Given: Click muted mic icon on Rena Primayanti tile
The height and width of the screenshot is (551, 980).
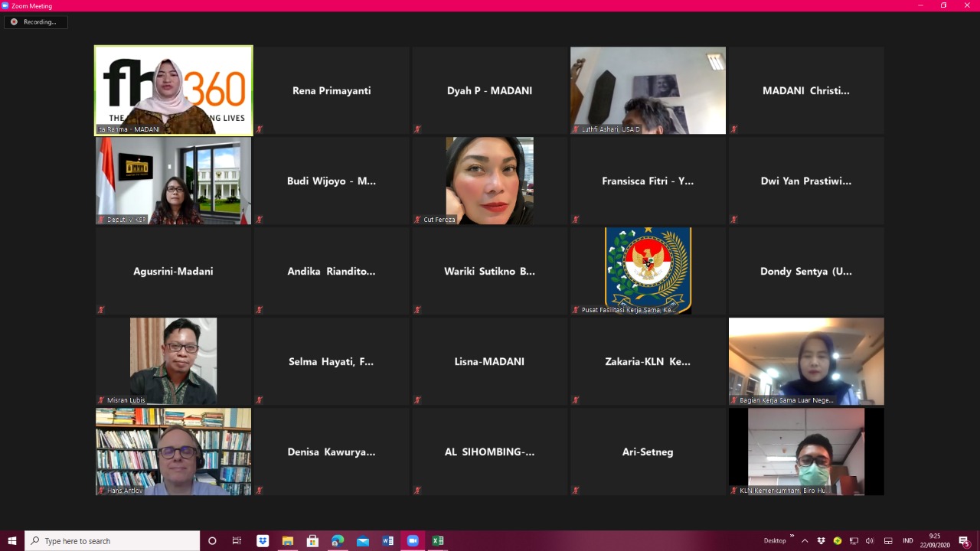Looking at the screenshot, I should coord(259,129).
